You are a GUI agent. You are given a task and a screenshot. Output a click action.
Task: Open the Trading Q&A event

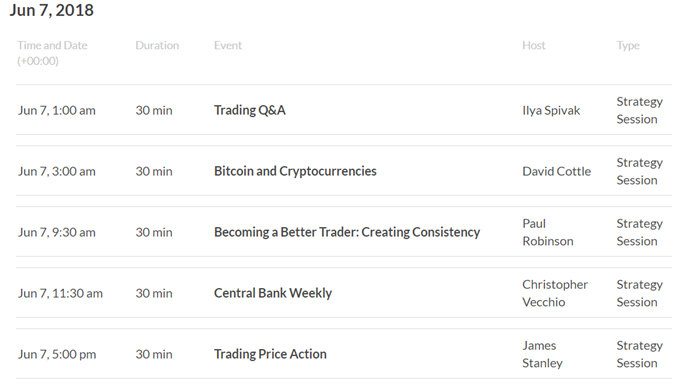coord(250,110)
